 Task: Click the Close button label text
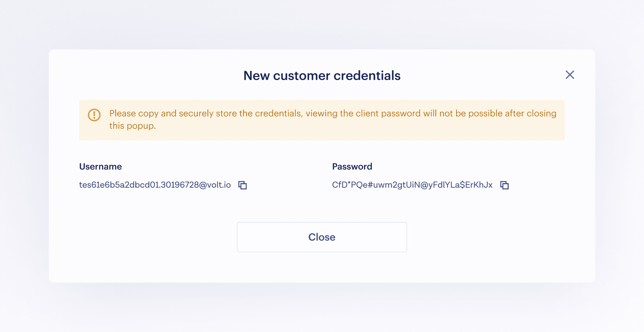coord(322,237)
